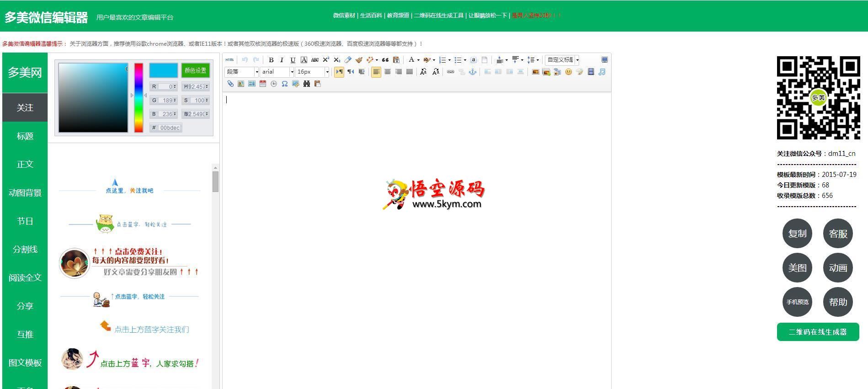Open the font color dropdown arrow

click(x=418, y=60)
